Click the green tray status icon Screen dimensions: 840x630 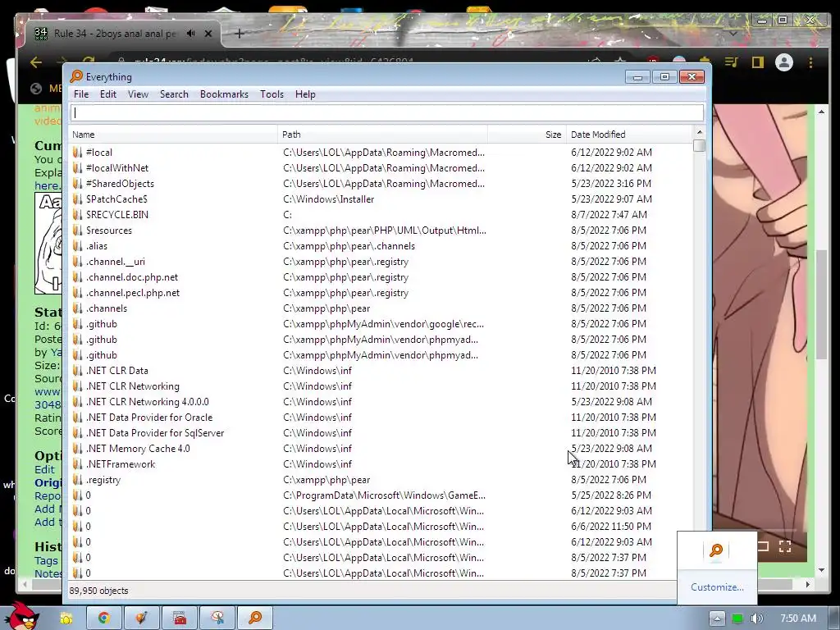coord(737,619)
